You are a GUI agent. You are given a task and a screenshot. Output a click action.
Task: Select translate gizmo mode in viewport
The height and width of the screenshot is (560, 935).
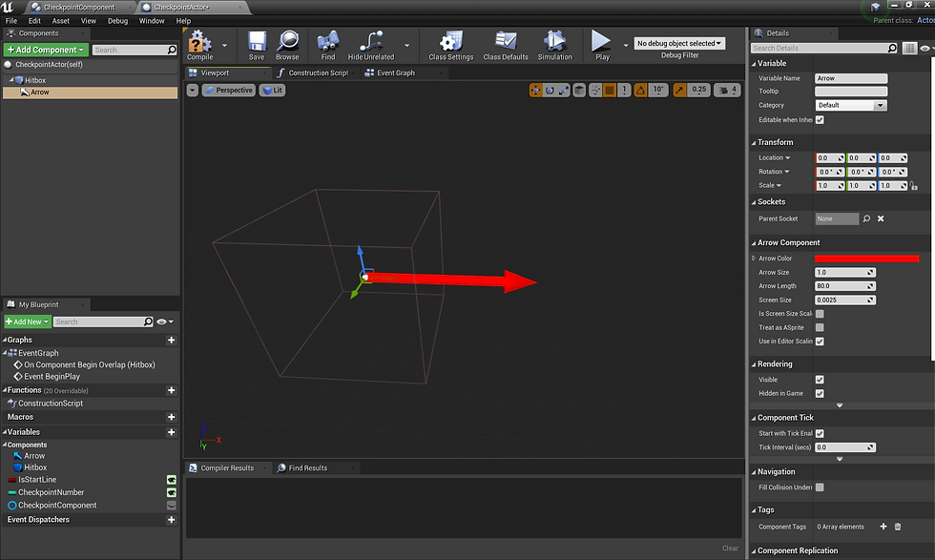click(x=535, y=90)
